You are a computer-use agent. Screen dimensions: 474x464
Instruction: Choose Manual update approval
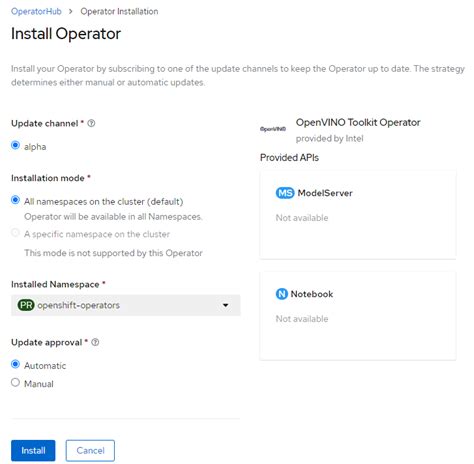(15, 382)
